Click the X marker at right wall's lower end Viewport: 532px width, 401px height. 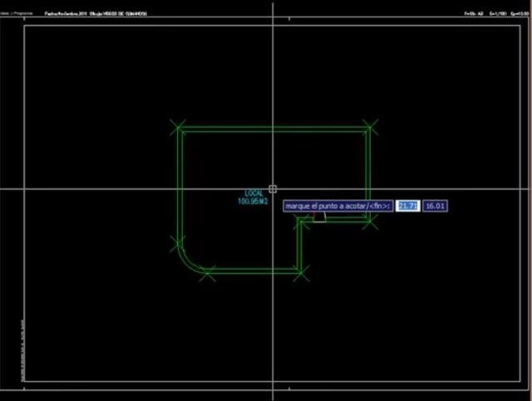[x=370, y=222]
